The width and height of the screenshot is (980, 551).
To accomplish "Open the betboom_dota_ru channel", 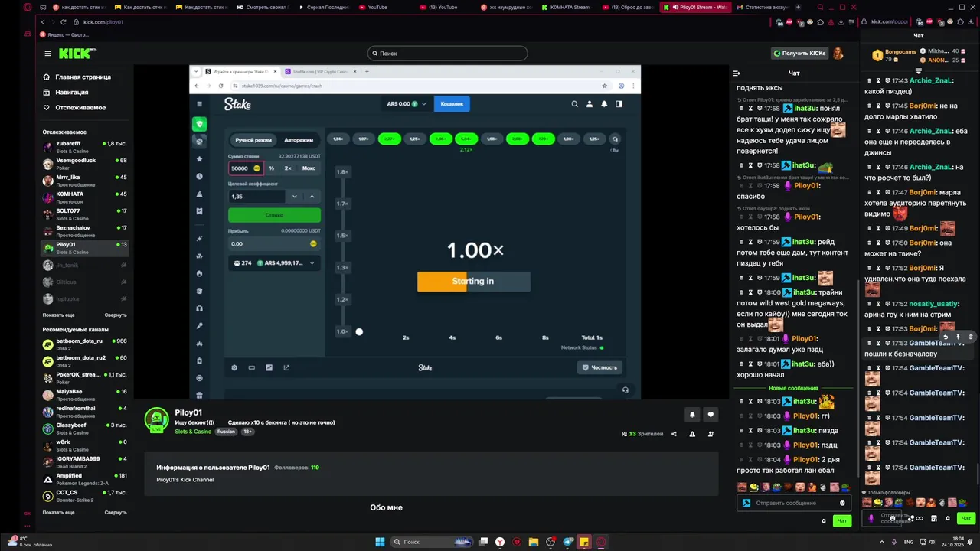I will [84, 344].
